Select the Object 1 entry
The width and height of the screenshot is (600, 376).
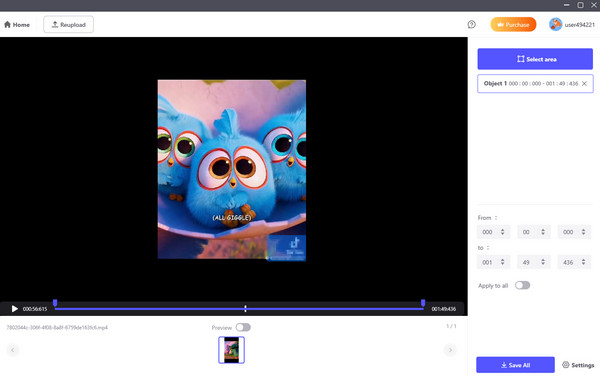(535, 83)
